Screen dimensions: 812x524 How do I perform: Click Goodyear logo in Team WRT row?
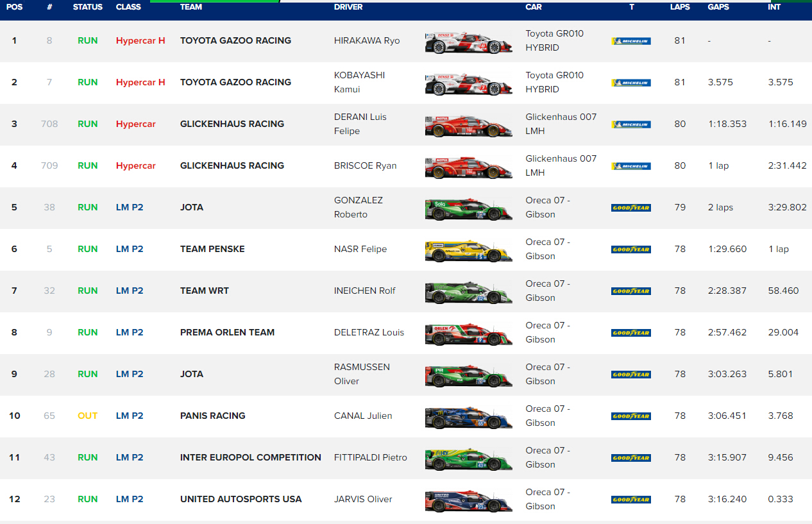coord(631,291)
